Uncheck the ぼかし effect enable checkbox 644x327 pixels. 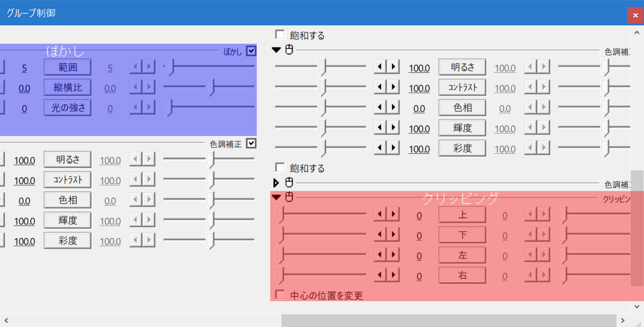click(250, 50)
